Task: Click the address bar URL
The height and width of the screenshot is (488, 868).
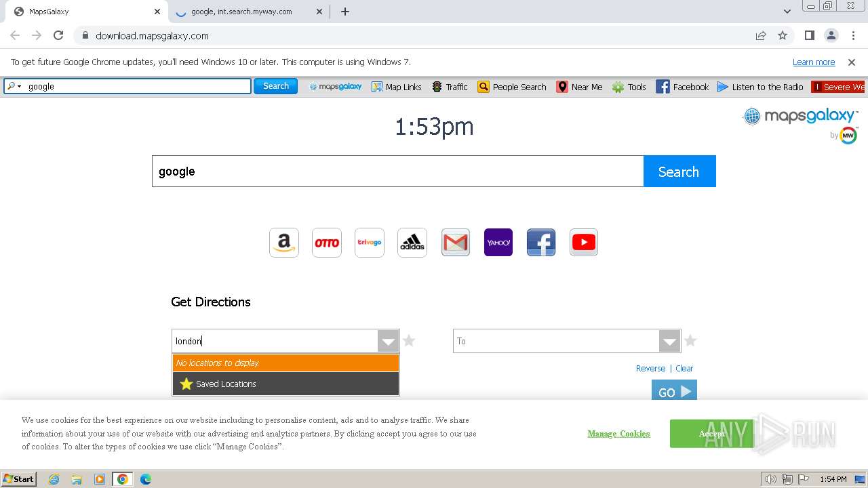Action: pyautogui.click(x=152, y=36)
